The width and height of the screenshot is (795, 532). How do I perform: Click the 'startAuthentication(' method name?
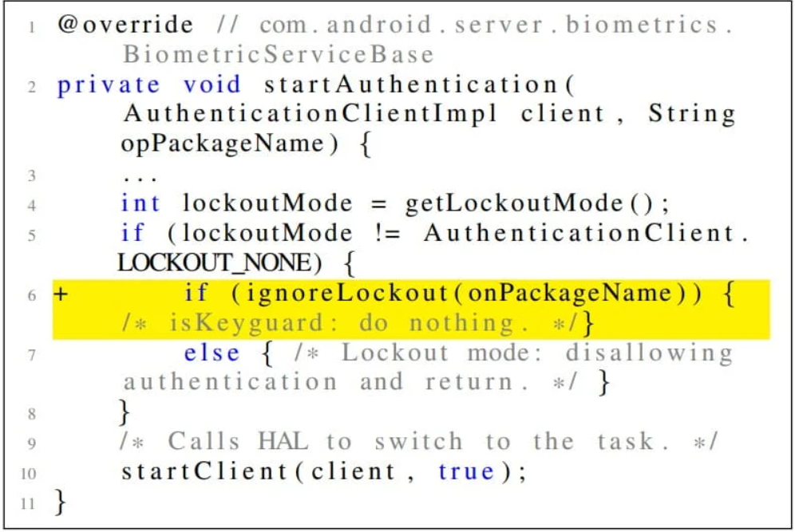click(420, 84)
